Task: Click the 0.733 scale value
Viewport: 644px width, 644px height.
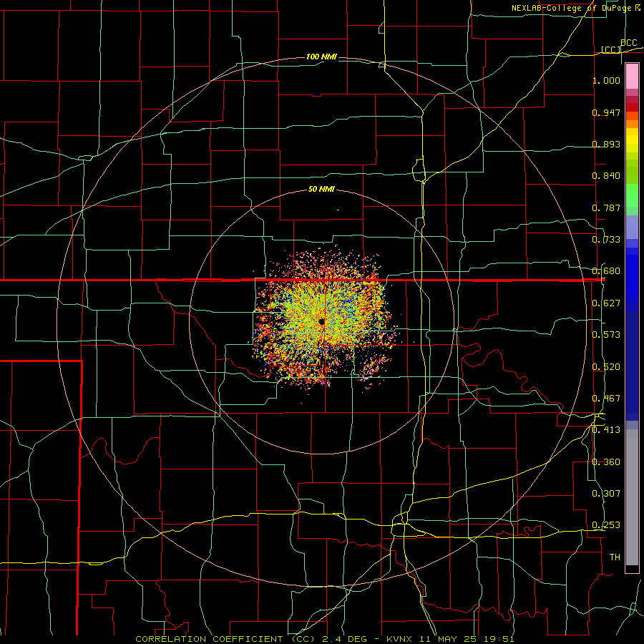Action: pyautogui.click(x=606, y=240)
